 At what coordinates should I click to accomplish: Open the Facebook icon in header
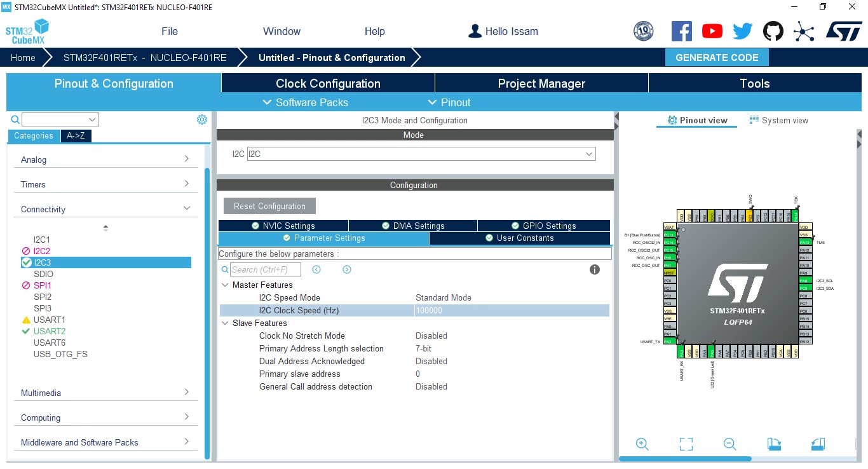[x=682, y=31]
